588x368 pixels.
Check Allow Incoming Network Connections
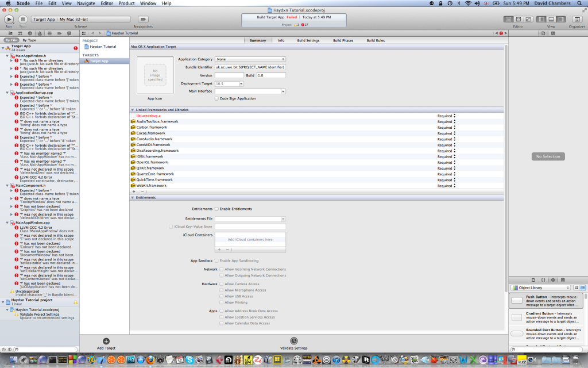(x=221, y=270)
